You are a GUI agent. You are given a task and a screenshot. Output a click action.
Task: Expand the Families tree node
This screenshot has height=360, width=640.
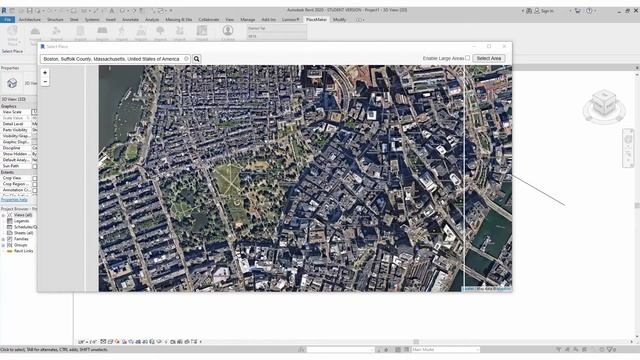[x=4, y=239]
